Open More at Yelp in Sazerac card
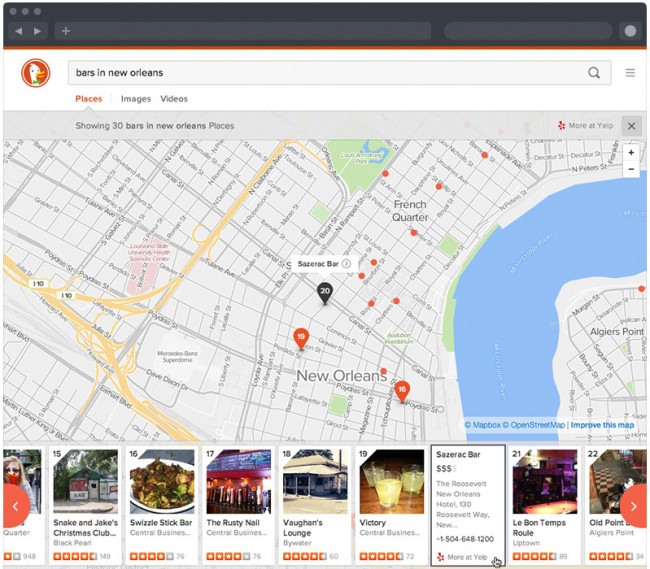The image size is (650, 569). pyautogui.click(x=463, y=557)
